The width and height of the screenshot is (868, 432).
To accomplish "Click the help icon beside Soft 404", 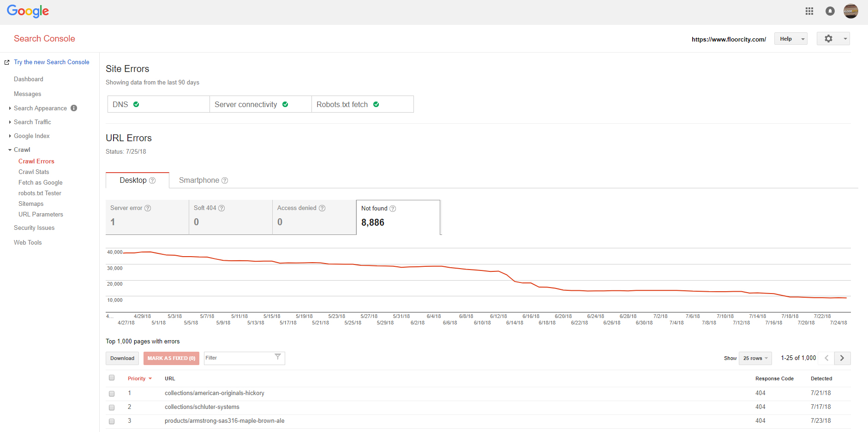I will (221, 208).
